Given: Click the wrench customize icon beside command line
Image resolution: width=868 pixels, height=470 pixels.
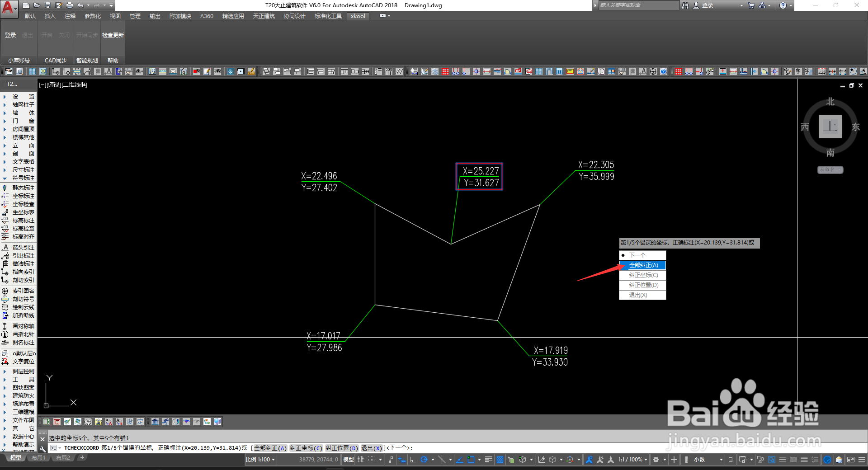Looking at the screenshot, I should tap(42, 449).
